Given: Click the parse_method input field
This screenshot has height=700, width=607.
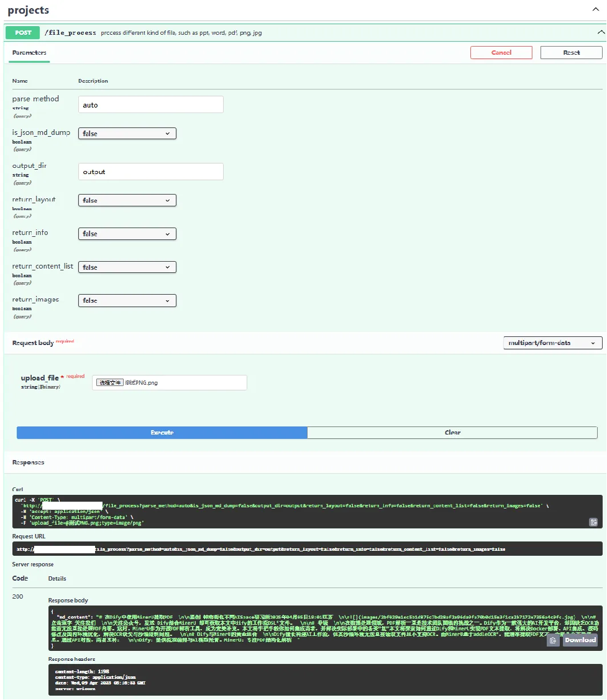Looking at the screenshot, I should (x=151, y=105).
